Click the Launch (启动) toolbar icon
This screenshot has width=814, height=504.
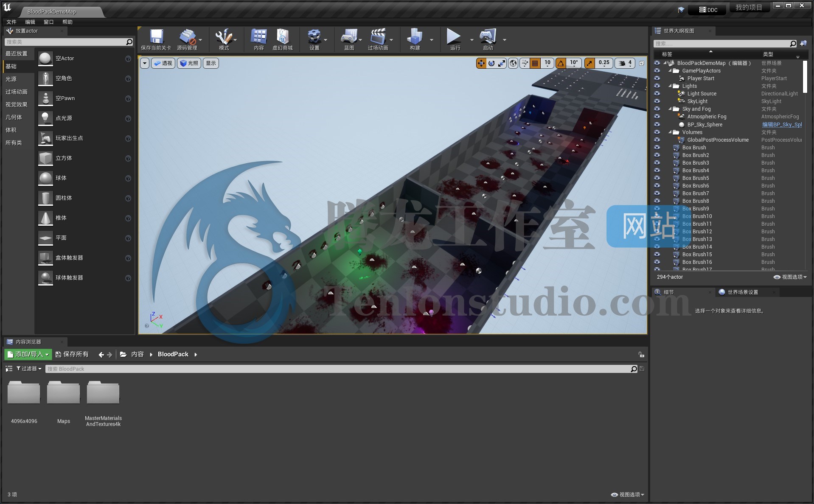488,37
